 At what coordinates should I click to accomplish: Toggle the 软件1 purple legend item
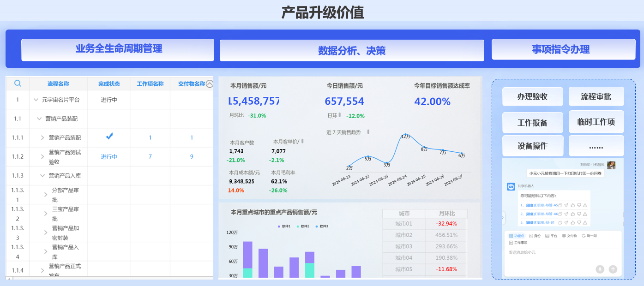pos(284,226)
